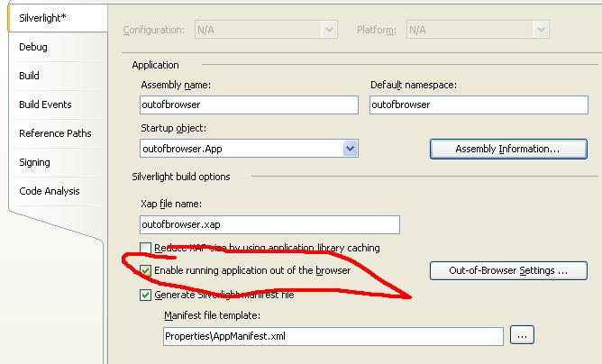Open the Configuration dropdown
This screenshot has width=602, height=364.
[329, 30]
